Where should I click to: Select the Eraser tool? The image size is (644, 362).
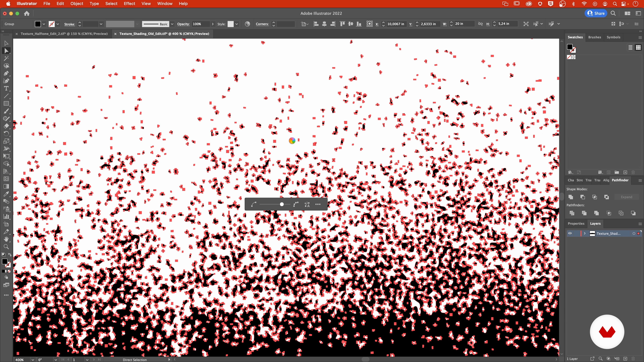[6, 126]
